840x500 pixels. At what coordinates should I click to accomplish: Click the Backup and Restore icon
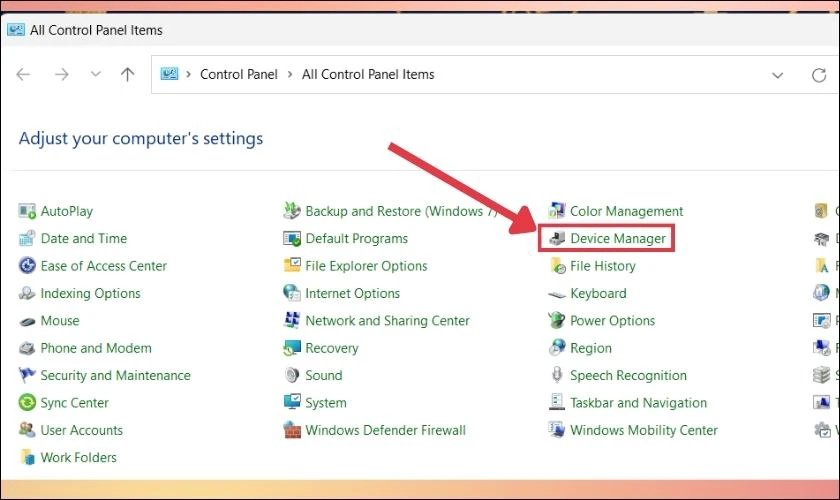[292, 211]
